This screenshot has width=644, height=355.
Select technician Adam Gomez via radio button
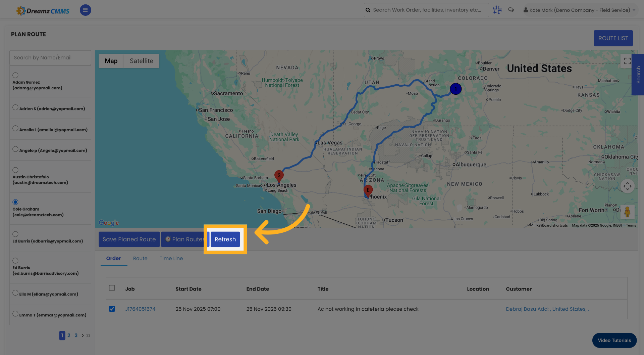click(x=15, y=75)
